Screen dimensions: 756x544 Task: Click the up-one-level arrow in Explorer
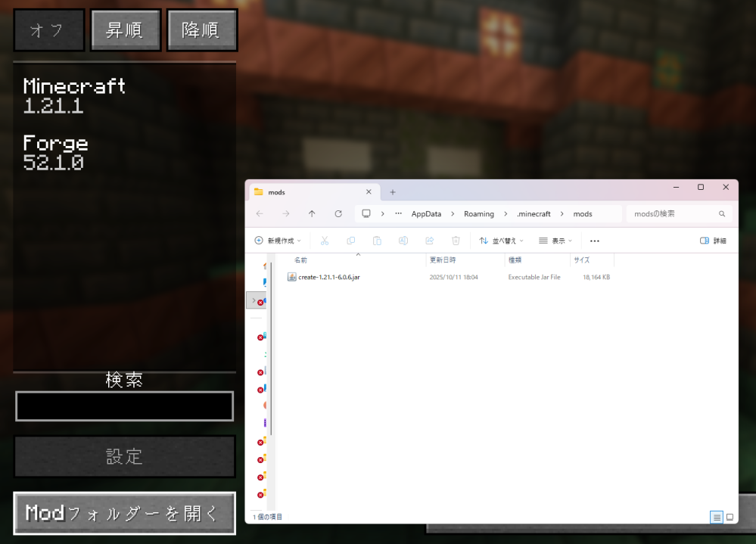coord(312,213)
